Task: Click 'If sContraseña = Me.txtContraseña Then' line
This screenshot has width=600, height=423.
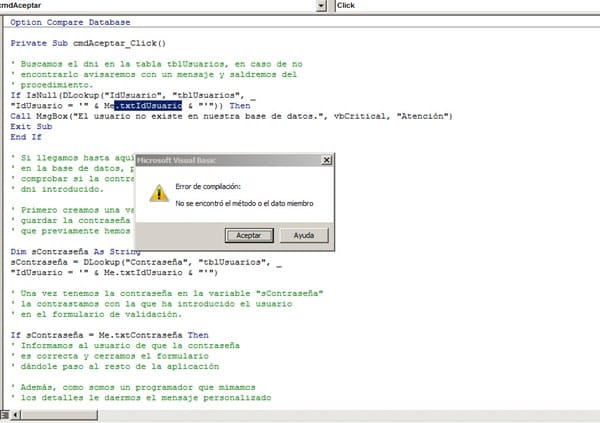Action: click(x=110, y=337)
